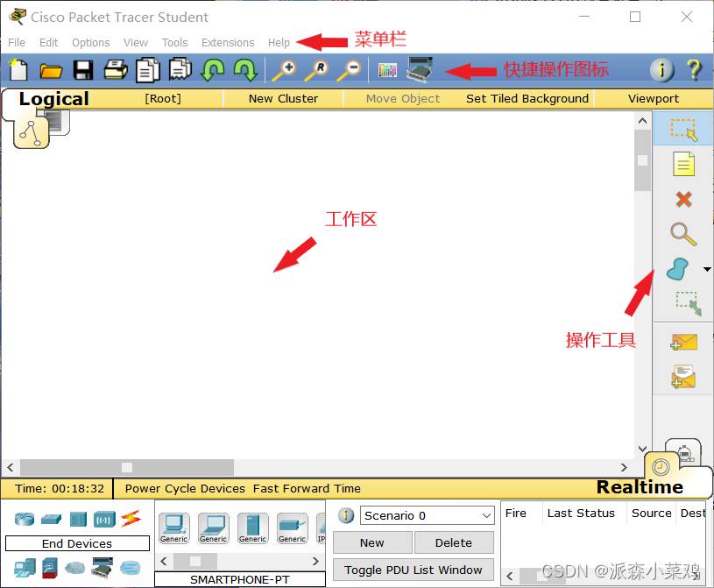
Task: Switch to Simulation mode stopwatch tab
Action: tap(684, 453)
